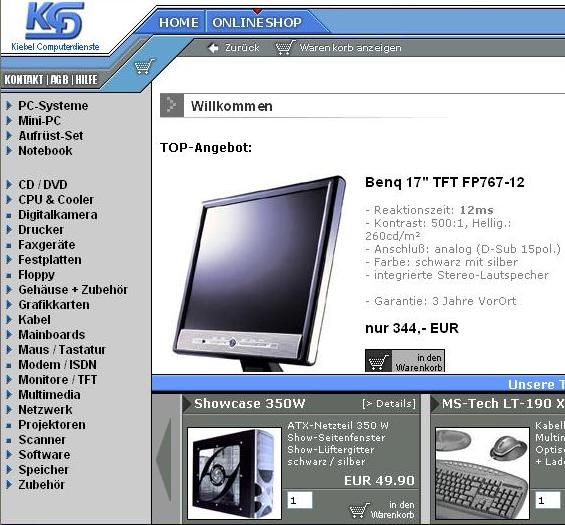Click the arrow bullet before Mainboards
This screenshot has width=565, height=525.
[9, 334]
